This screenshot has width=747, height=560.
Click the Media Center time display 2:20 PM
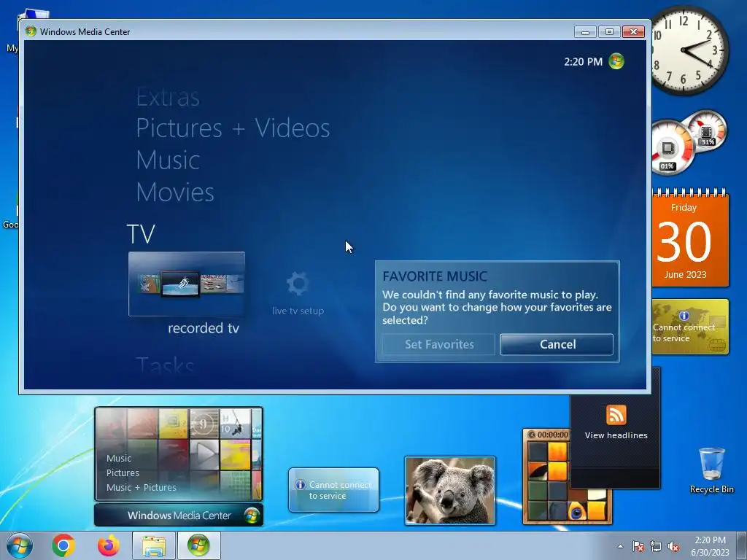coord(583,62)
